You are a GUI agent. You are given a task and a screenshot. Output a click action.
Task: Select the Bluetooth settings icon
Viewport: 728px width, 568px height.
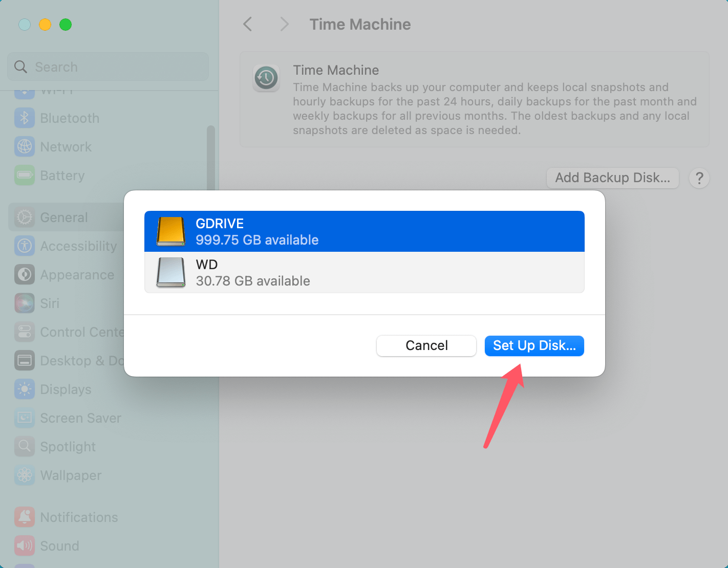point(24,118)
